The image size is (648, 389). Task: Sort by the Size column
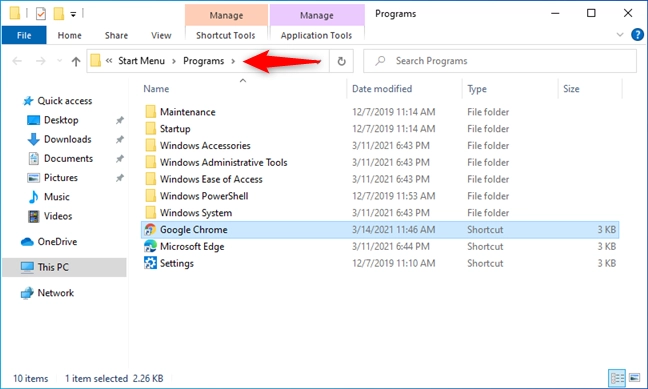tap(571, 89)
